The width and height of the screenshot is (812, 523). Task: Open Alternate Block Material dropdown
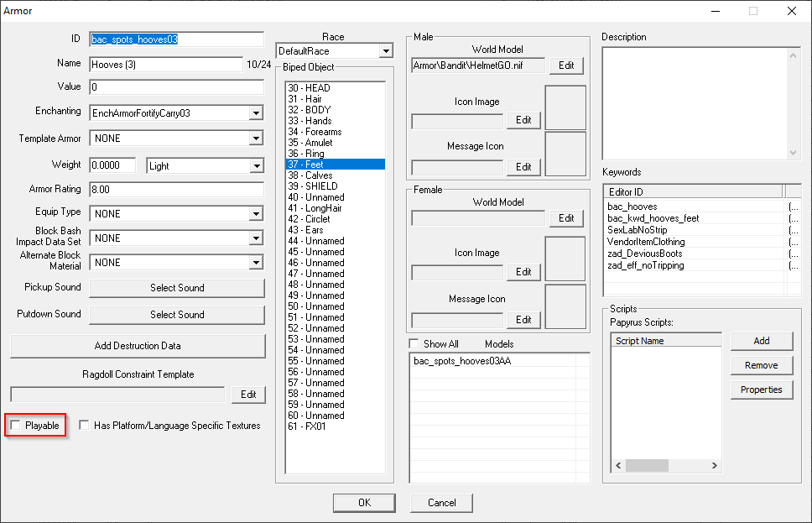click(x=256, y=262)
